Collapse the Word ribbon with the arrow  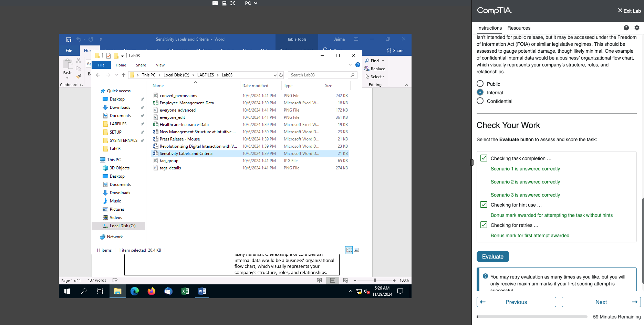point(406,85)
